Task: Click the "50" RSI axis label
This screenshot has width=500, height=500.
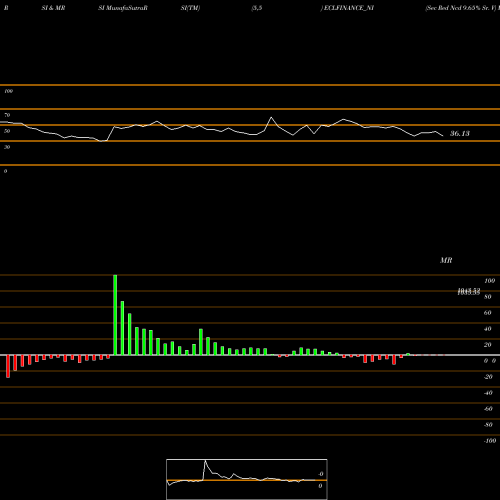Action: point(7,131)
